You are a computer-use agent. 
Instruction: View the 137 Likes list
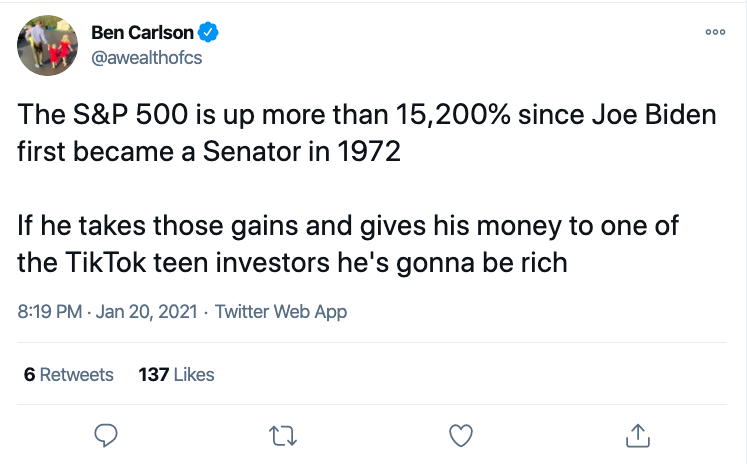pyautogui.click(x=177, y=375)
